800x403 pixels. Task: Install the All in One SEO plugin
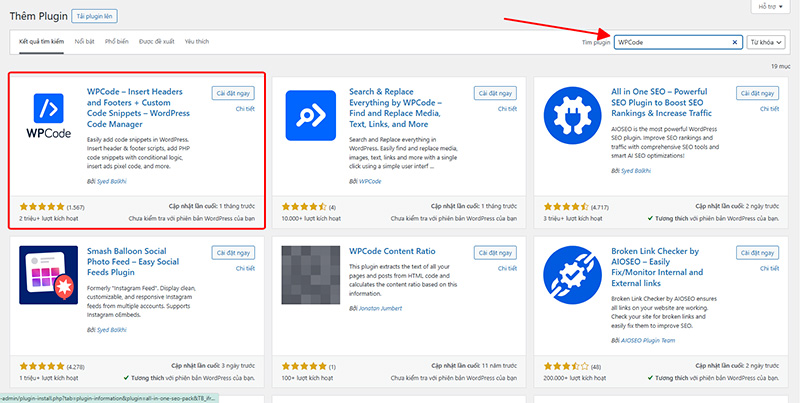[758, 93]
